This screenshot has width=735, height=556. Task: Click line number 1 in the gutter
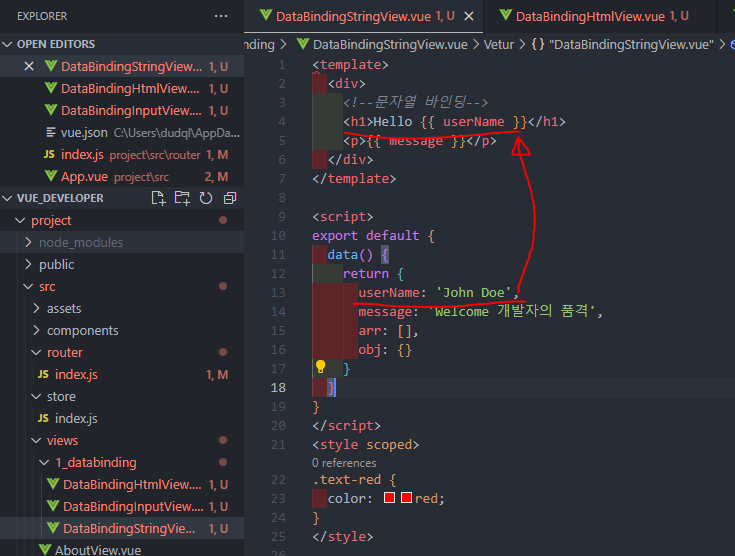[282, 65]
